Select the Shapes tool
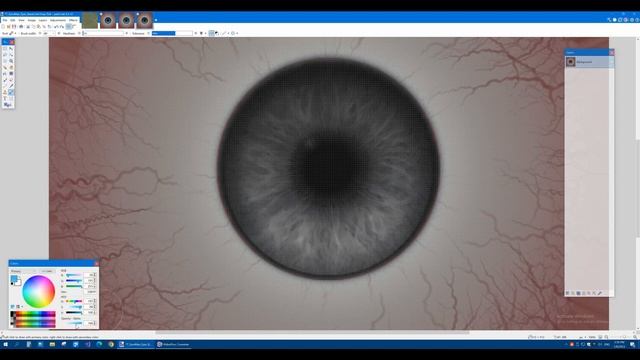This screenshot has height=360, width=640. 7,104
